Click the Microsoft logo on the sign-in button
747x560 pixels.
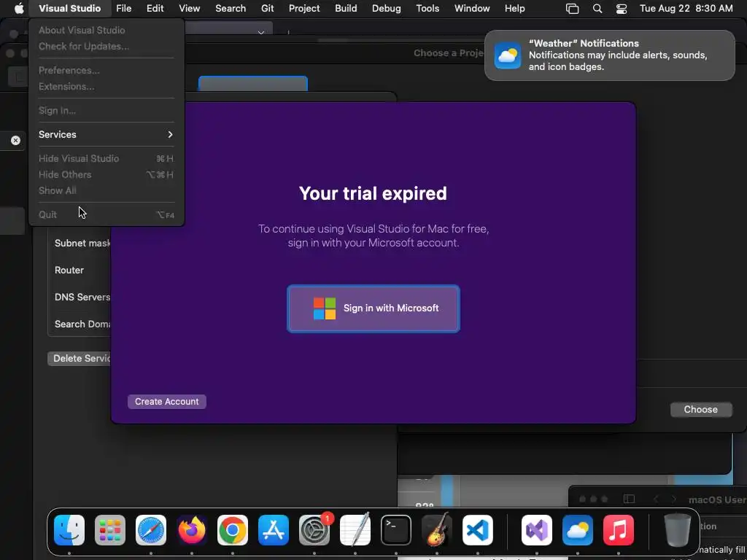[x=325, y=308]
